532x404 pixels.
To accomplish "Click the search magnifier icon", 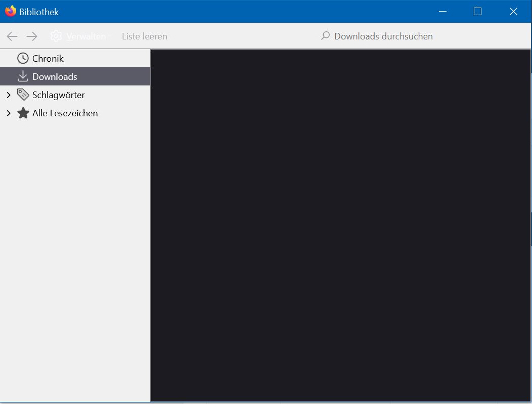I will 325,35.
